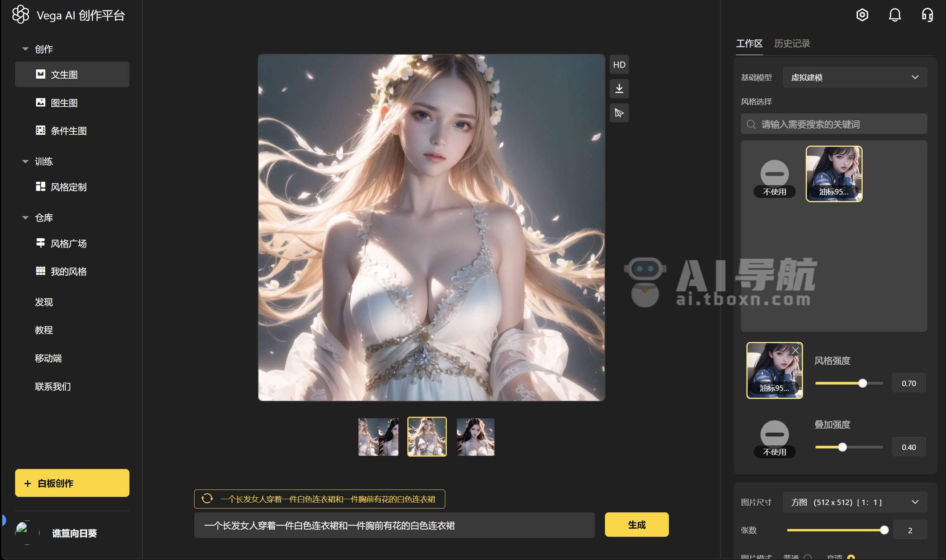Collapse the 创作 sidebar section

point(26,49)
